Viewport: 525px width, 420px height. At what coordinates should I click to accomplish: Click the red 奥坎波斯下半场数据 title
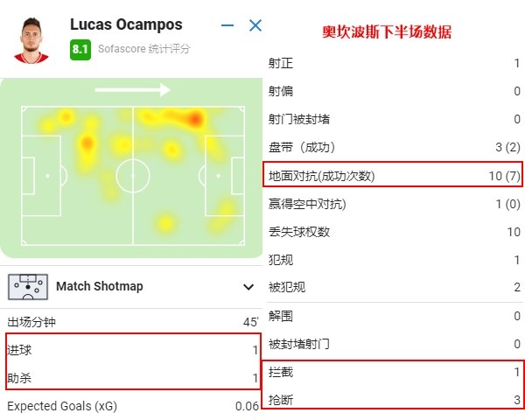point(387,31)
